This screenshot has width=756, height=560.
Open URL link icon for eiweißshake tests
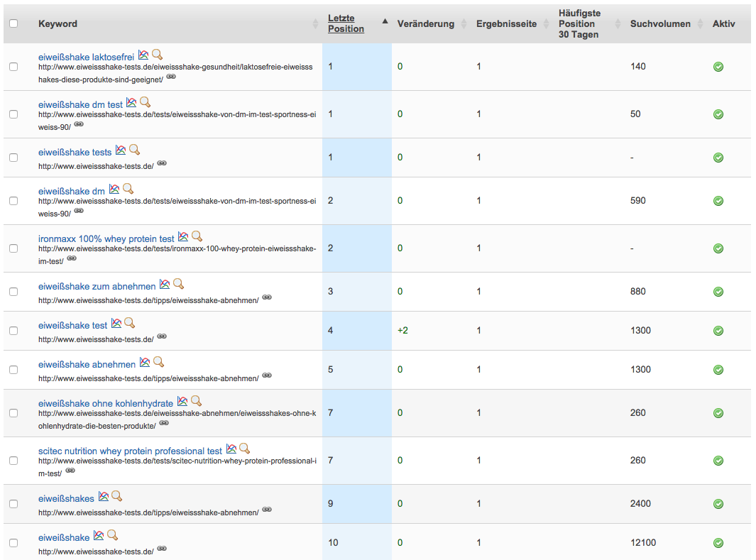162,163
